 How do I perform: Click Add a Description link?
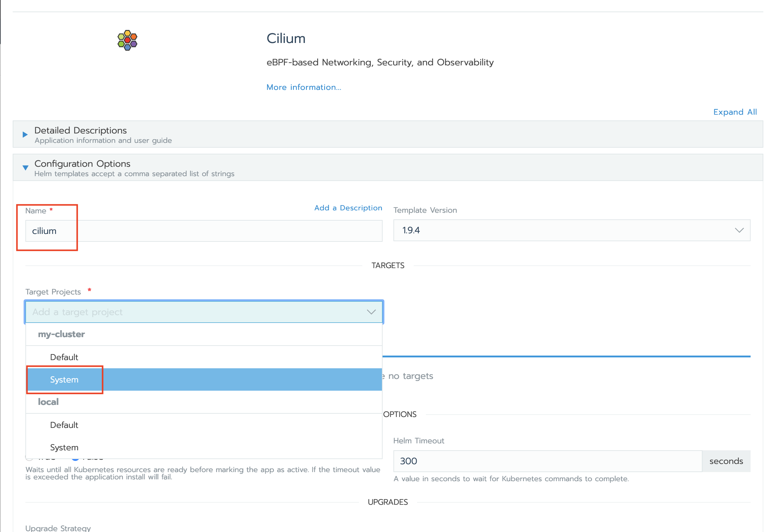coord(348,208)
